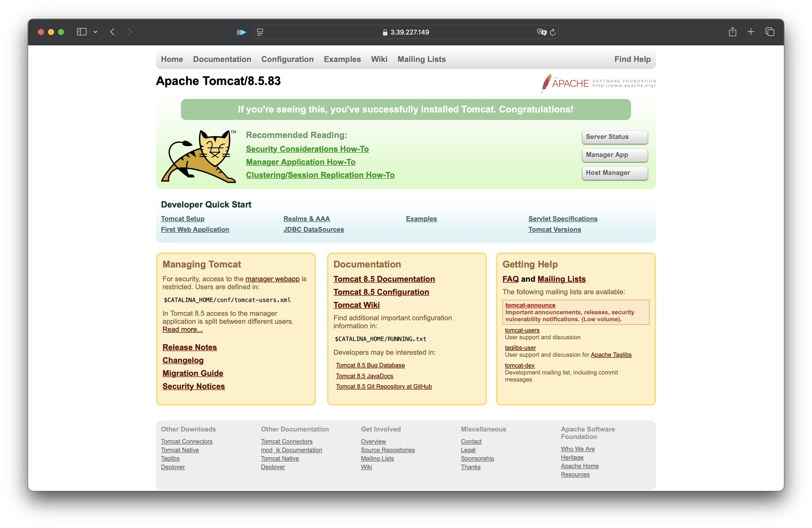Screen dimensions: 812x528
Task: Open the Documentation menu item
Action: tap(222, 59)
